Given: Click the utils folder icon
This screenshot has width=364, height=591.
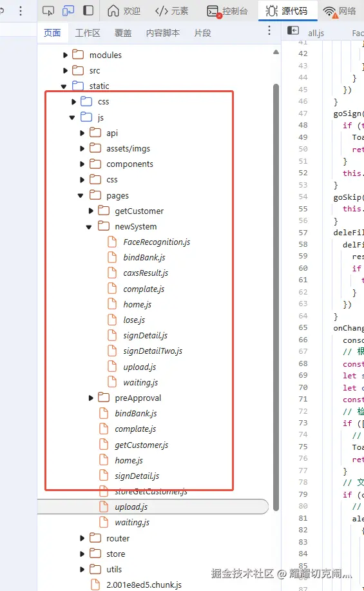Looking at the screenshot, I should click(x=95, y=568).
